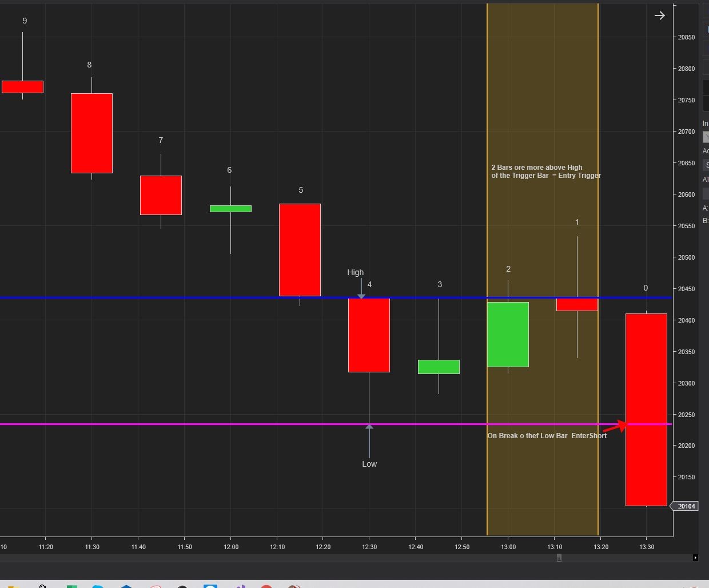Click the 20450 price axis label
This screenshot has width=709, height=588.
(687, 289)
